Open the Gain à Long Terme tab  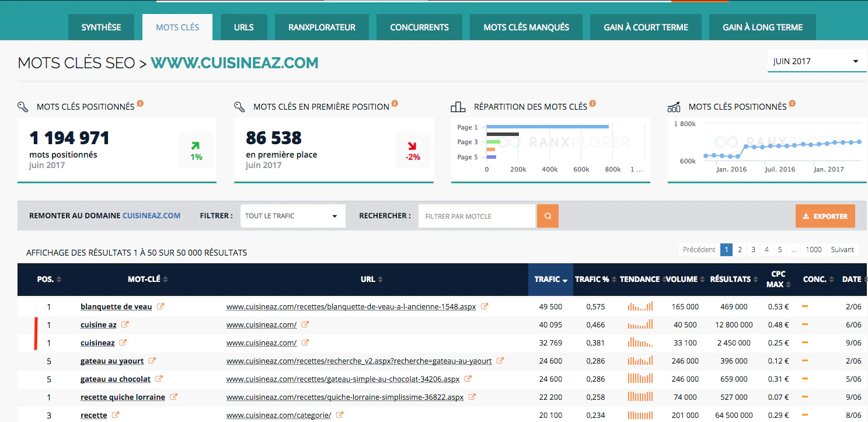(762, 27)
